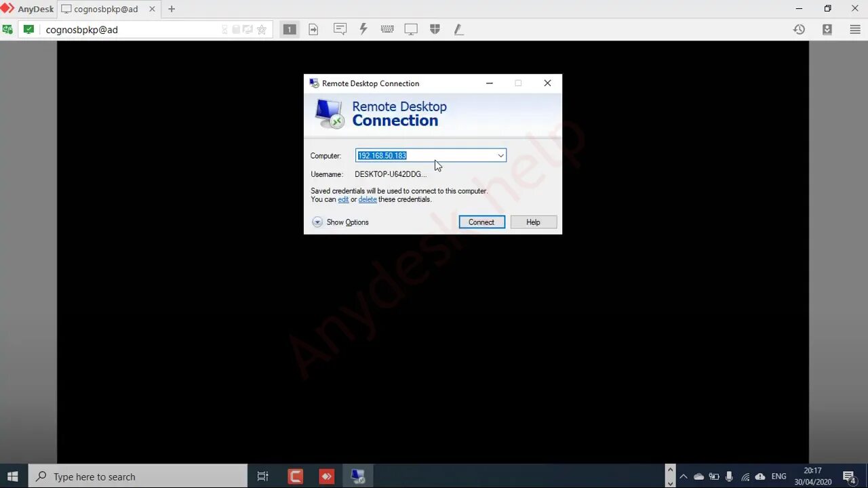Click the Connect button
This screenshot has height=488, width=868.
coord(481,222)
